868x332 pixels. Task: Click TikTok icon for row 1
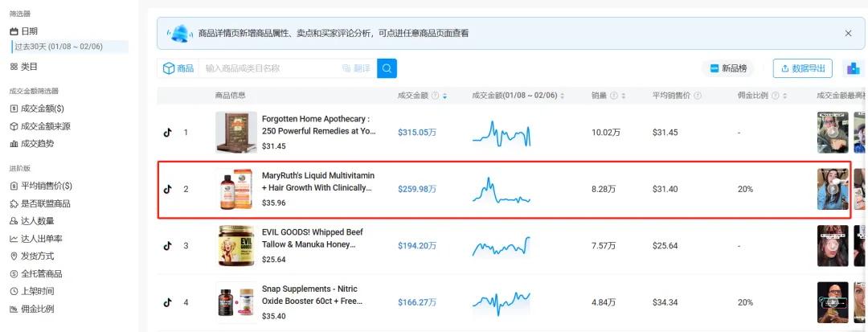click(x=167, y=133)
